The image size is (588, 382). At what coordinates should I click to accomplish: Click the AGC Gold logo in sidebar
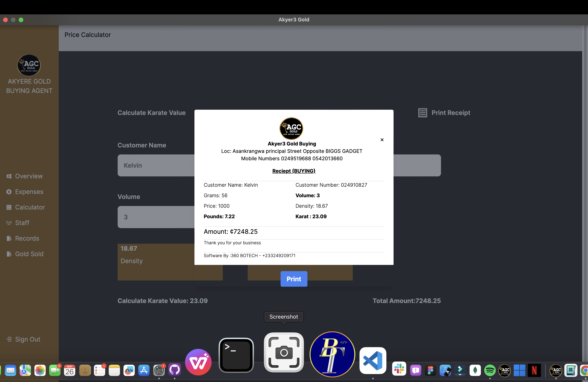tap(29, 65)
